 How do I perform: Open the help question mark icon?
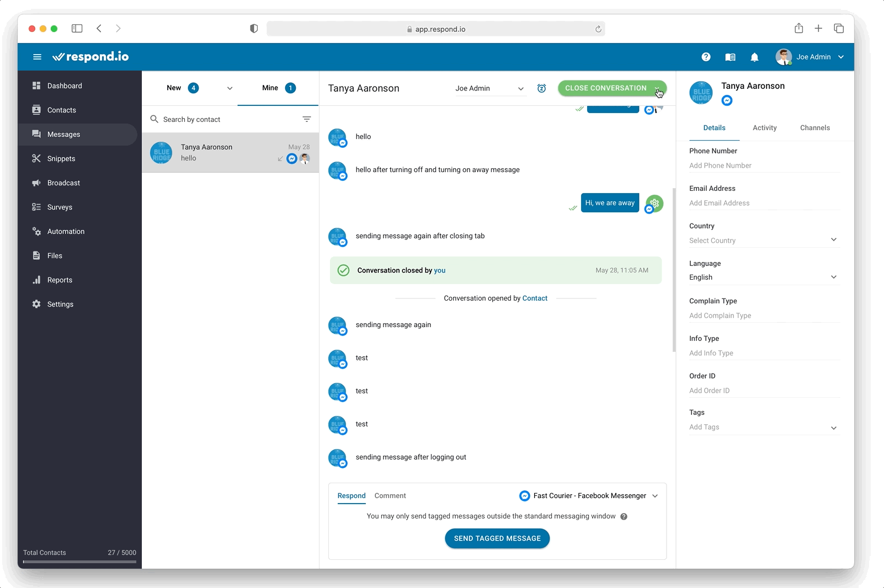pos(706,57)
